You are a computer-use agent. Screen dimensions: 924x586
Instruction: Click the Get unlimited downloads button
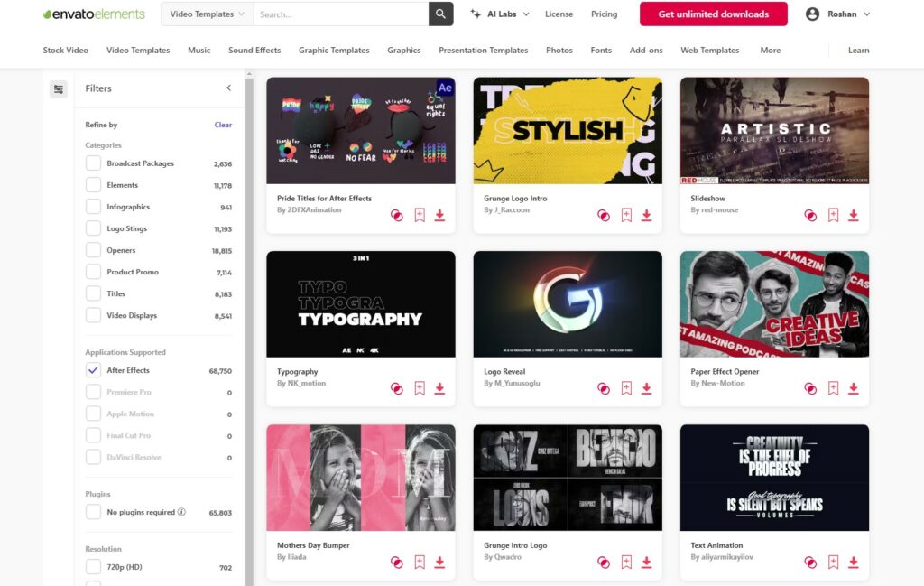pyautogui.click(x=713, y=14)
